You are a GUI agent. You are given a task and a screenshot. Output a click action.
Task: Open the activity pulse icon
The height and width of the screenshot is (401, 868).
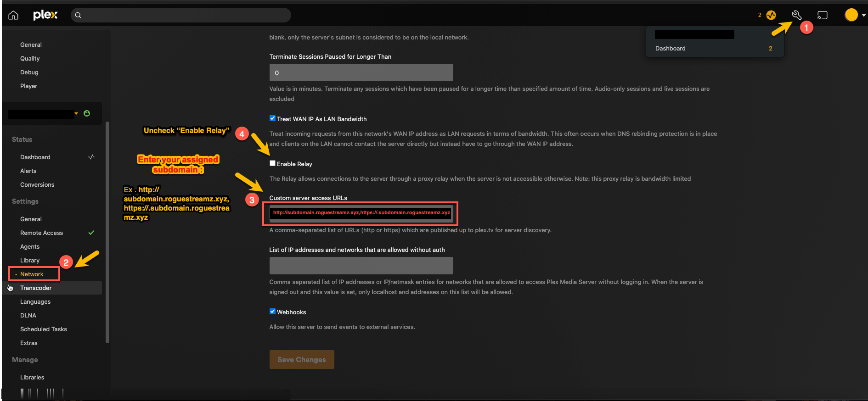[771, 15]
